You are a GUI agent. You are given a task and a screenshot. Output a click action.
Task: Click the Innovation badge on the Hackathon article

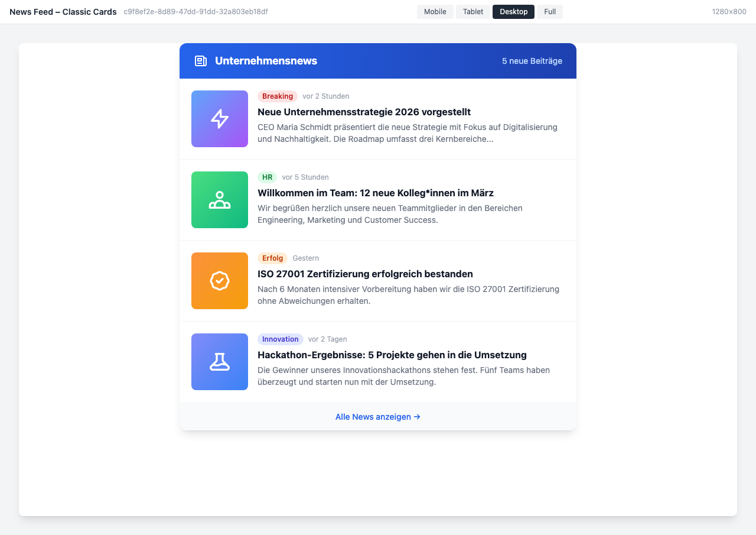(x=280, y=339)
